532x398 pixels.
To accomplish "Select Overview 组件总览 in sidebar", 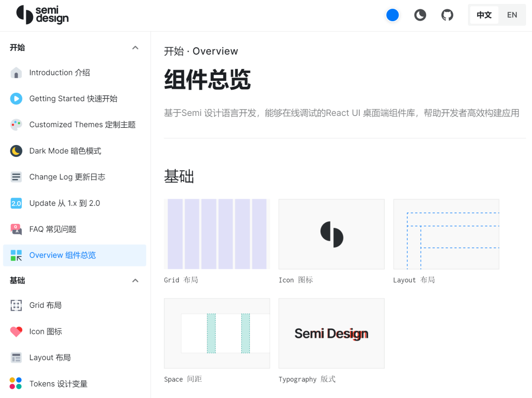I will (63, 255).
